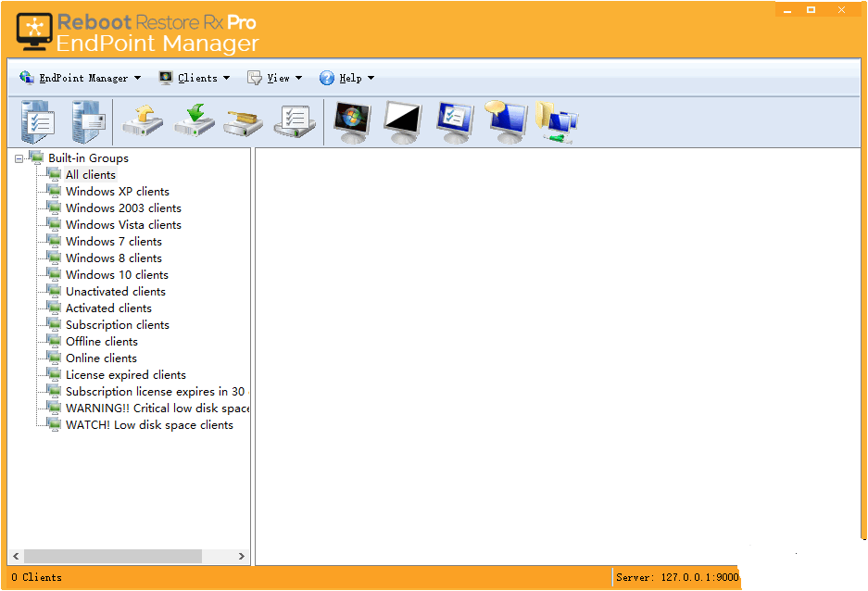The image size is (868, 591).
Task: Select the Offline clients group
Action: pyautogui.click(x=102, y=342)
